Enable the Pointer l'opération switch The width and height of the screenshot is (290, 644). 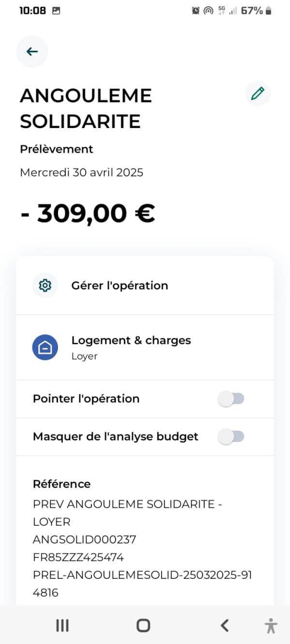pyautogui.click(x=231, y=399)
